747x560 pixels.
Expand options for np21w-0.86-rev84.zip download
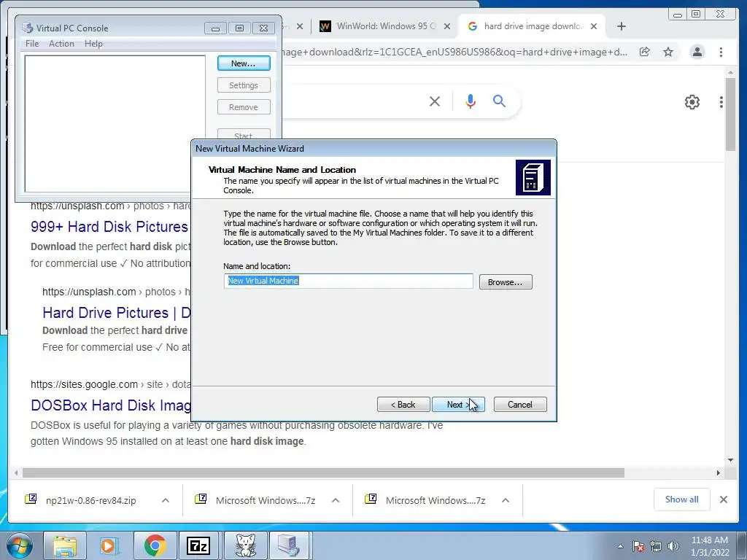[166, 500]
